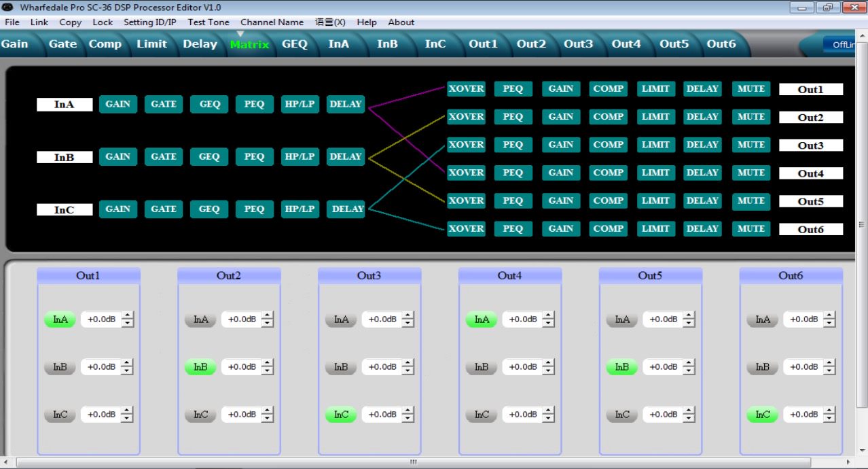Click the Out4 output channel label
The image size is (868, 469).
pyautogui.click(x=810, y=173)
